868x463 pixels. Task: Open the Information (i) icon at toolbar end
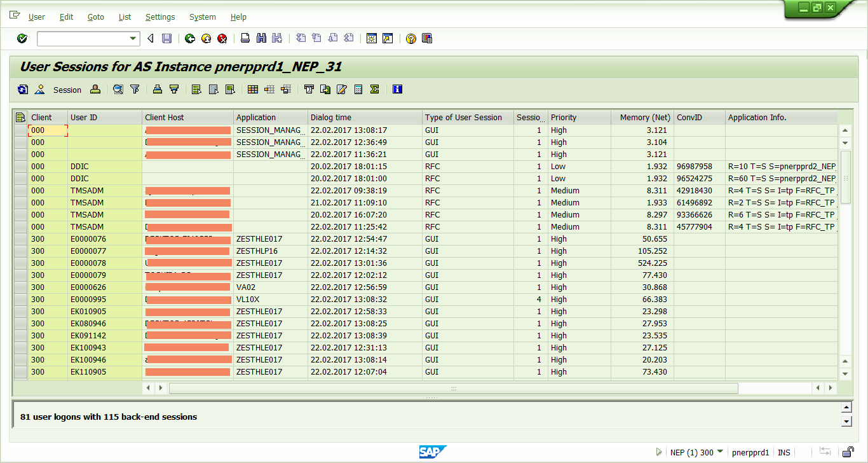click(397, 89)
